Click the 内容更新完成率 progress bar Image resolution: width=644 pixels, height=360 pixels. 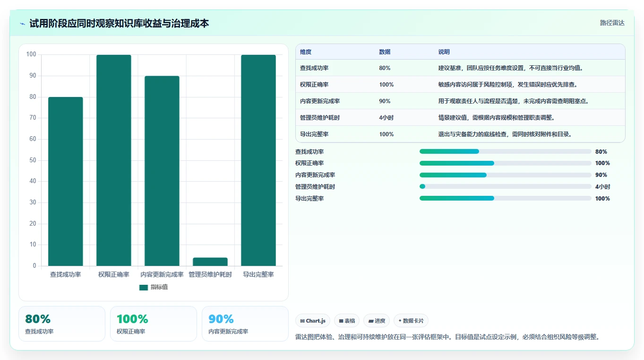(506, 175)
